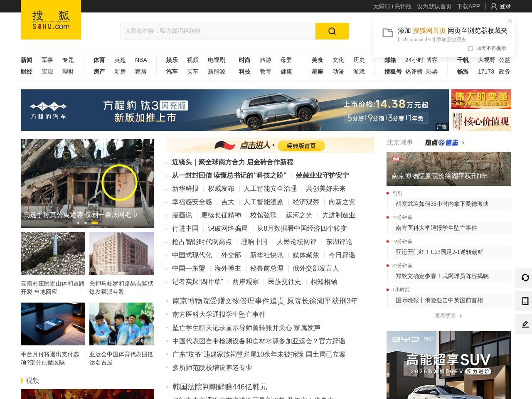
Task: Click the 无障碍 link in top bar
Action: 382,6
